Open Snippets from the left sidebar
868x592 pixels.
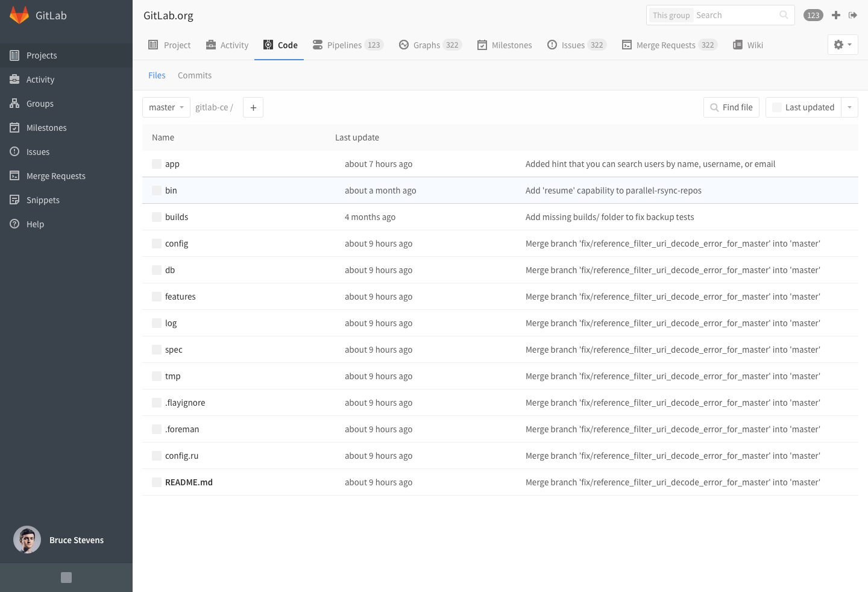point(43,200)
